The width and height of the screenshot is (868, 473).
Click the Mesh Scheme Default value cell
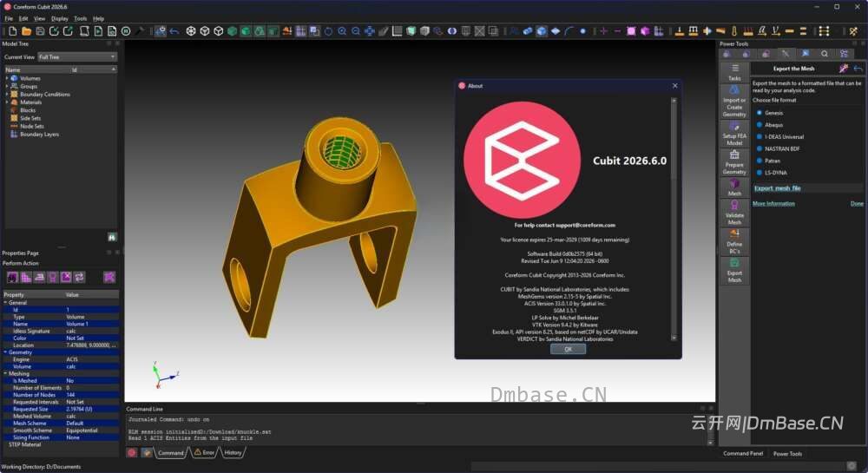[x=91, y=424]
